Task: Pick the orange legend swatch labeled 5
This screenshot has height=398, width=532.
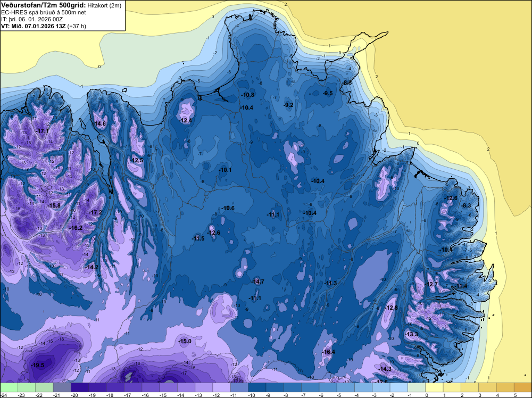Action: point(522,388)
